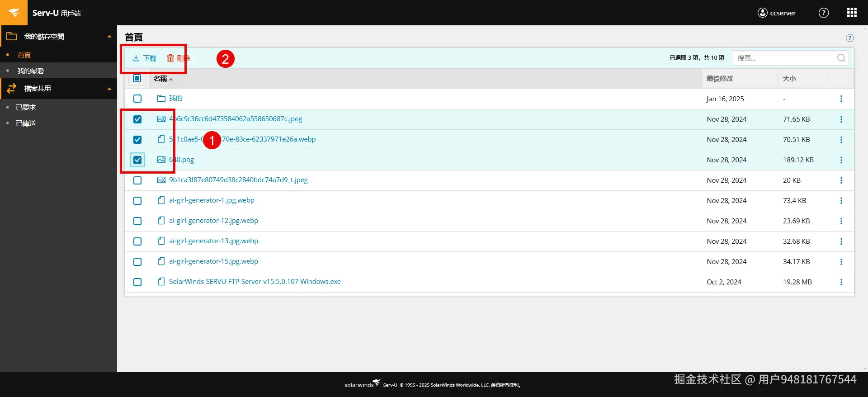Viewport: 868px width, 397px height.
Task: Click the page help icon beside the 首頁 heading
Action: point(850,38)
